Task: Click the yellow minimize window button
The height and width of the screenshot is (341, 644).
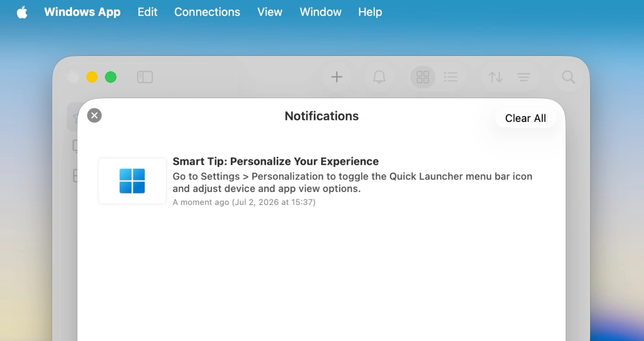Action: pos(92,77)
